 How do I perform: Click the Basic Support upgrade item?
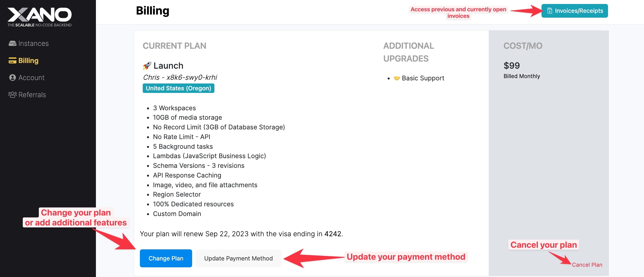[x=423, y=78]
